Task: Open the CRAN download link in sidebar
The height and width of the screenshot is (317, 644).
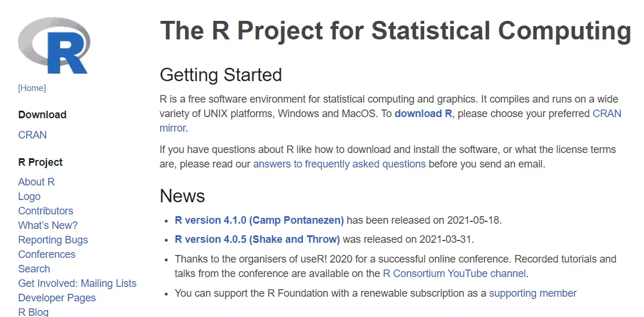Action: pyautogui.click(x=32, y=135)
